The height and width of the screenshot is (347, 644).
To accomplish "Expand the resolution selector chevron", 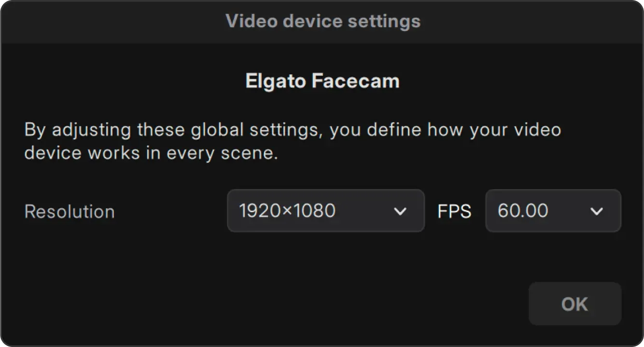I will click(x=401, y=211).
